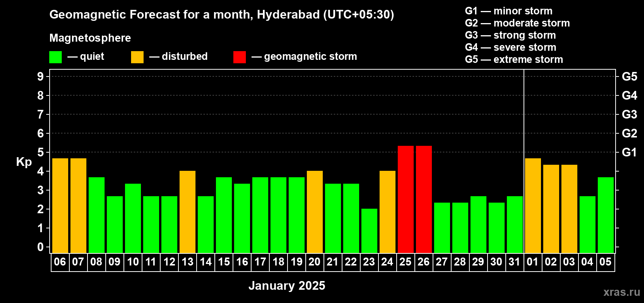Click the date label 10 on axis
This screenshot has width=644, height=303.
pyautogui.click(x=133, y=262)
